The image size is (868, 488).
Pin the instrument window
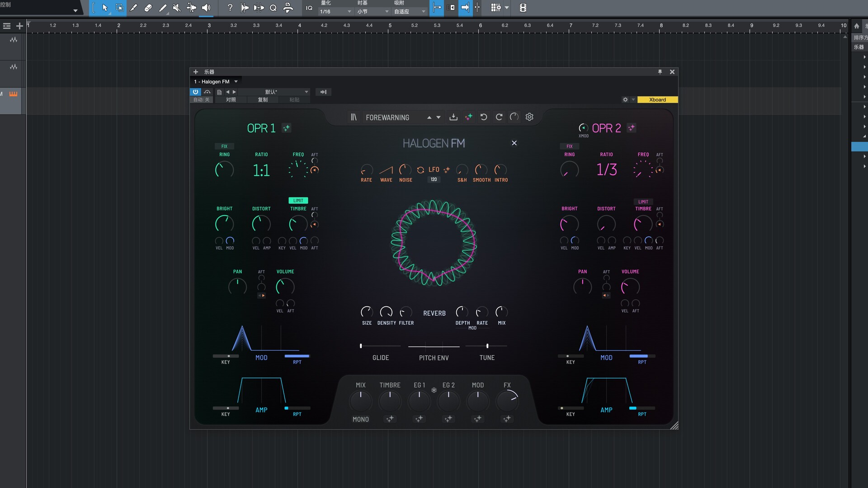click(x=660, y=72)
